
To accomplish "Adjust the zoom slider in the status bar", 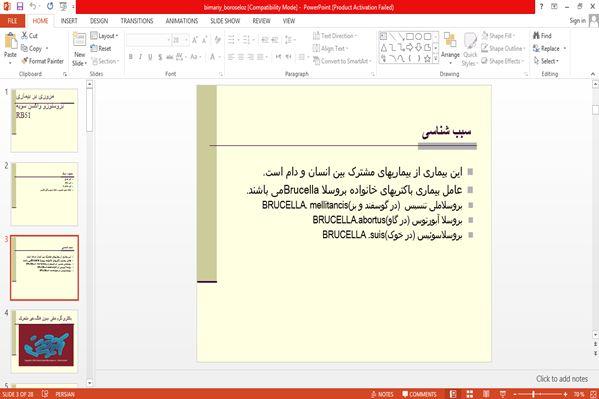I will click(x=533, y=394).
